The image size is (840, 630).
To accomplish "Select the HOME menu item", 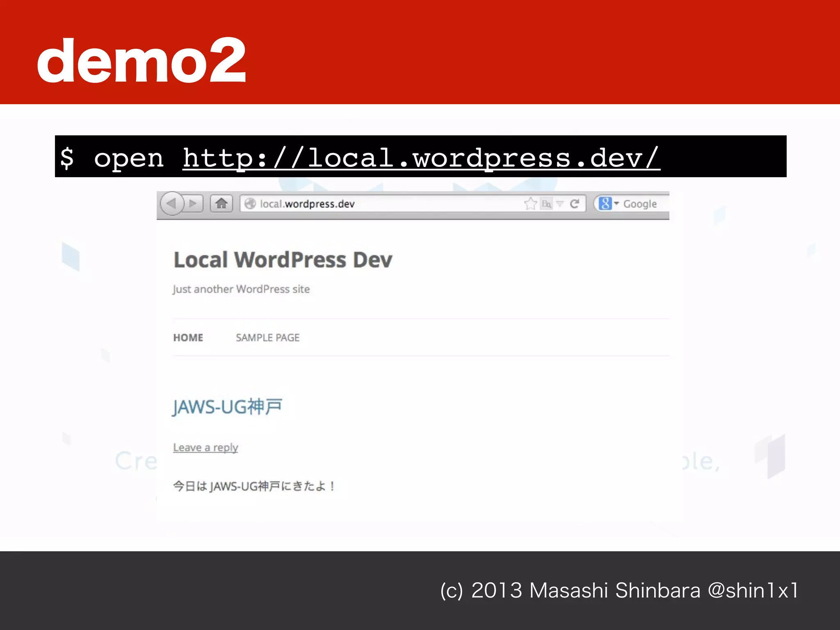I will click(x=188, y=338).
